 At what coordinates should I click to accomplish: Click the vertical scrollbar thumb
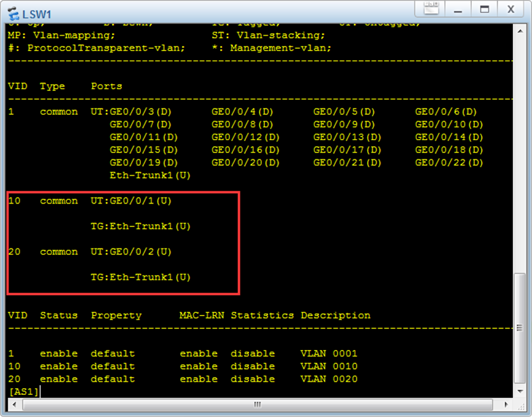pos(520,328)
